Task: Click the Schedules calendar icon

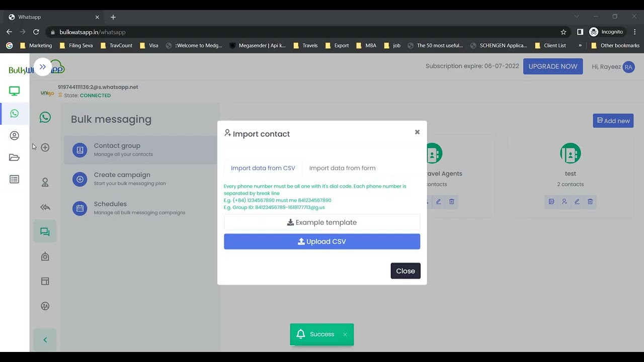Action: click(79, 208)
